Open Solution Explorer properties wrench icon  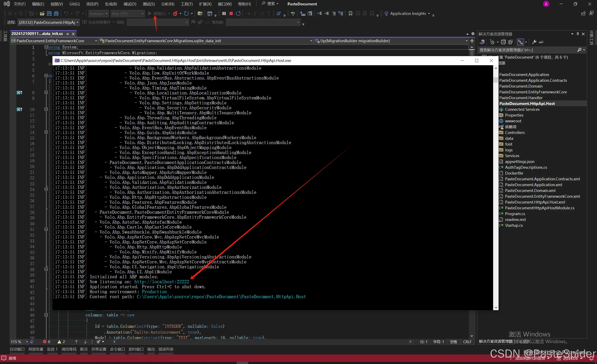coord(534,42)
